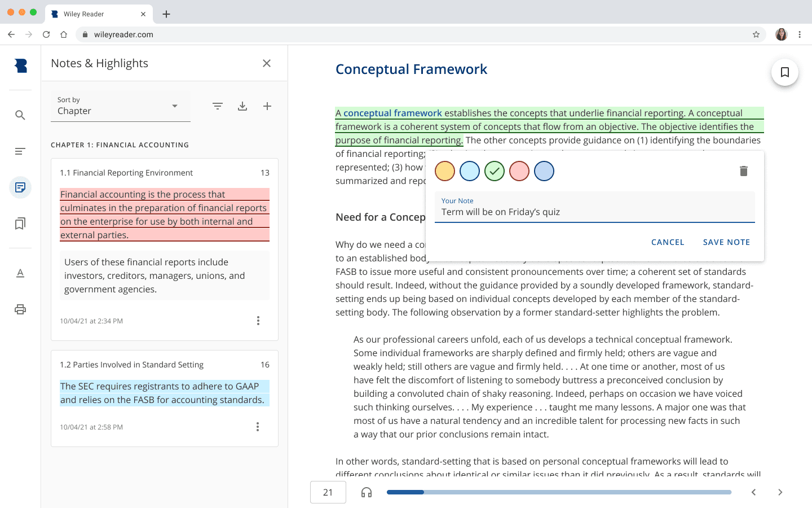Click inside the Your Note text field
Image resolution: width=812 pixels, height=508 pixels.
pyautogui.click(x=595, y=207)
